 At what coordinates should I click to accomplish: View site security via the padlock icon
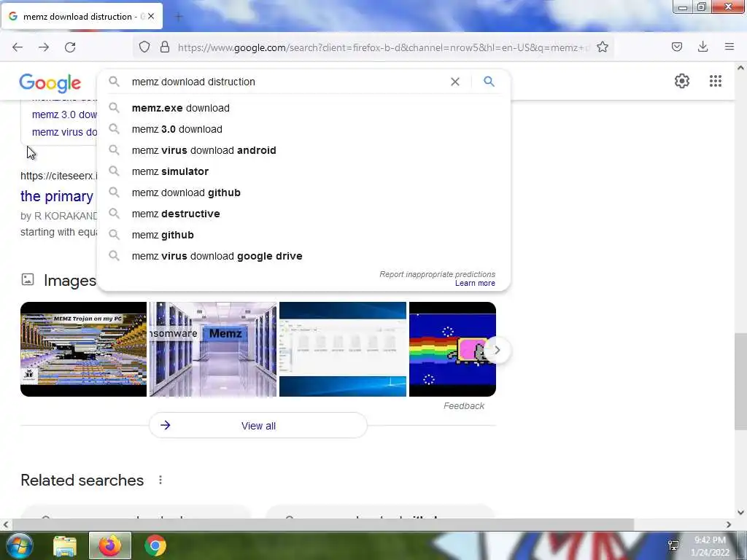[165, 47]
